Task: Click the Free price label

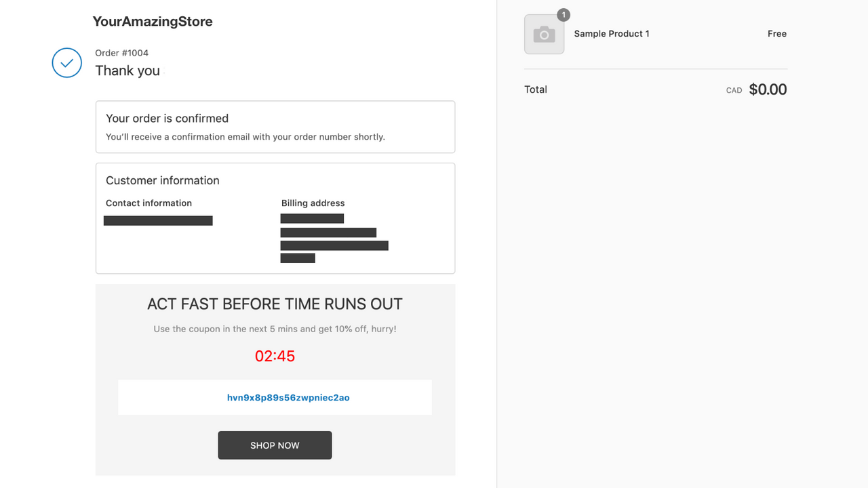Action: pyautogui.click(x=777, y=33)
